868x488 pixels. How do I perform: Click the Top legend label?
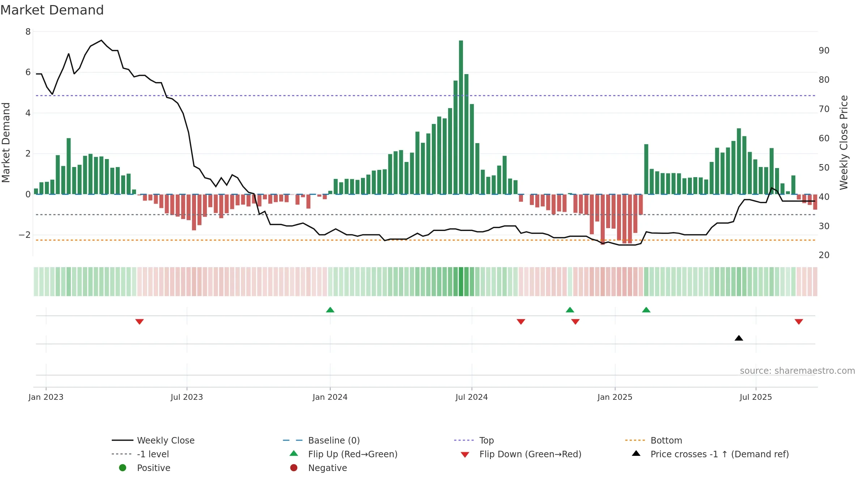(x=486, y=440)
